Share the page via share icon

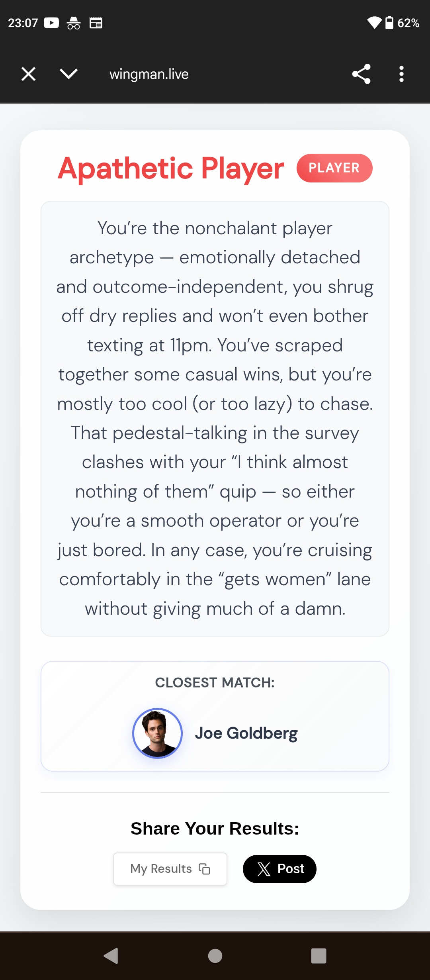tap(361, 74)
